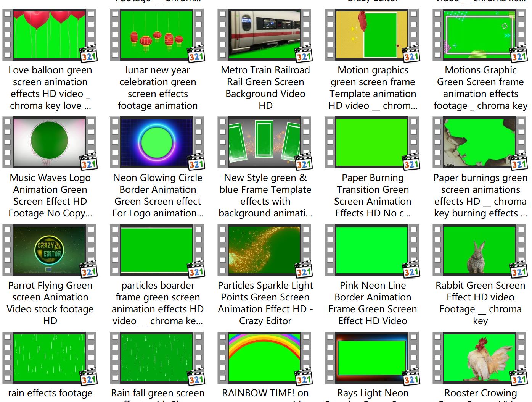Select the Rabbit Green Screen Effect thumbnail
The image size is (532, 402).
click(479, 250)
